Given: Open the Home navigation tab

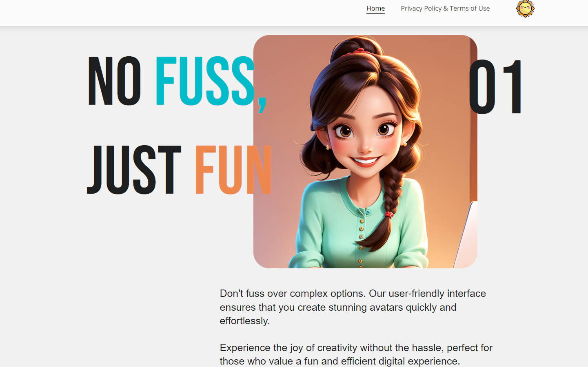Looking at the screenshot, I should (375, 8).
